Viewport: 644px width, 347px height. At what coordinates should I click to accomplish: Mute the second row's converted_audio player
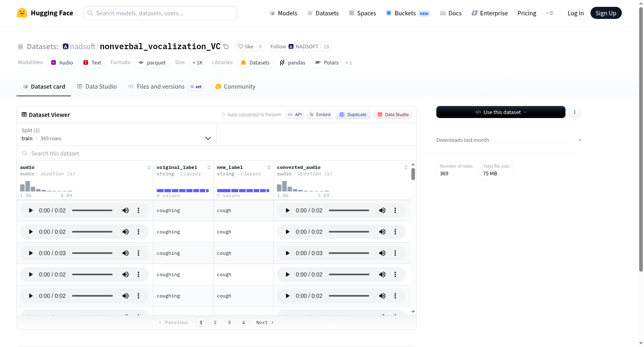pos(382,232)
